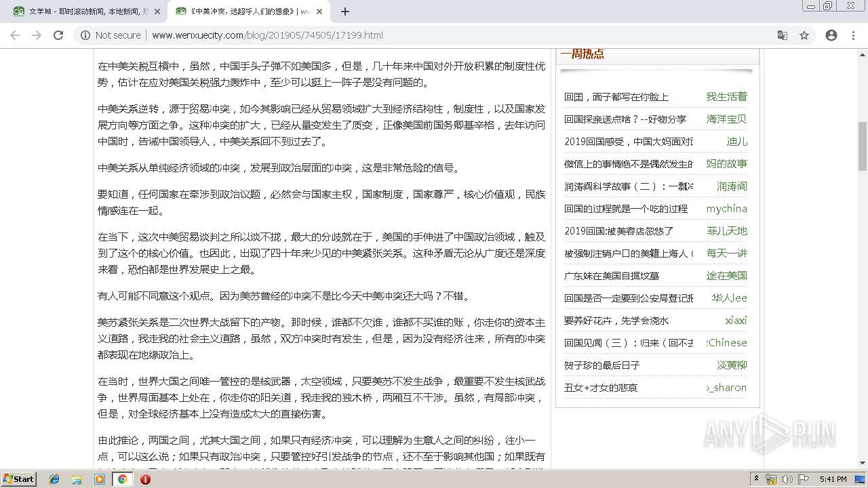Visit author 海洋宝贝 blog
868x488 pixels.
click(726, 119)
